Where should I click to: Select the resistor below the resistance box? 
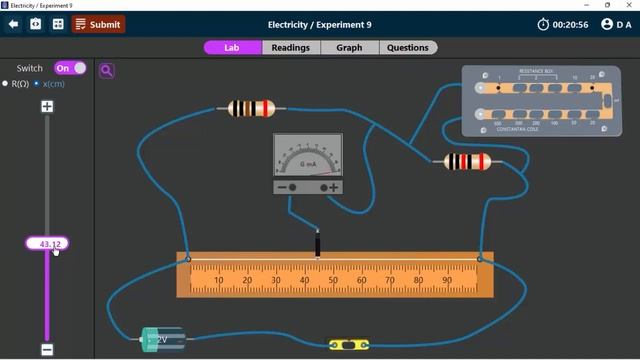coord(467,162)
